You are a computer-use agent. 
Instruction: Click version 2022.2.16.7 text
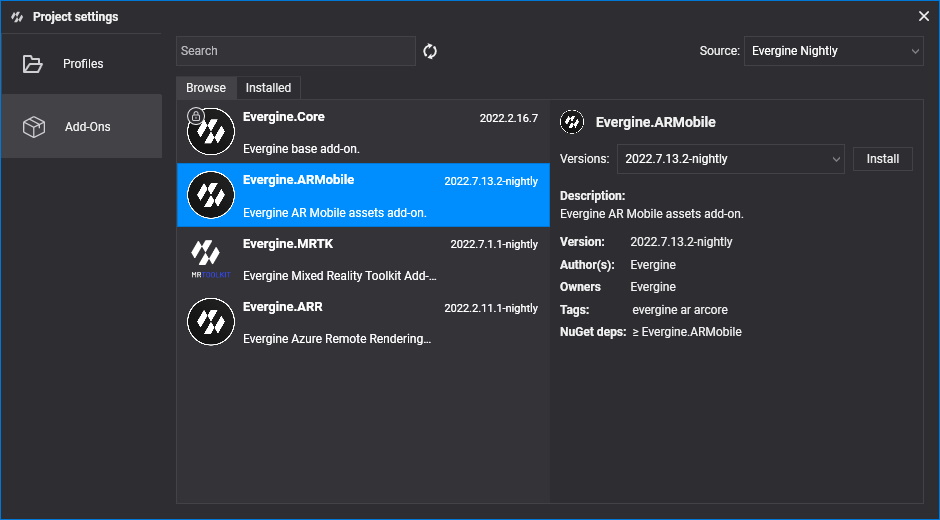(508, 118)
